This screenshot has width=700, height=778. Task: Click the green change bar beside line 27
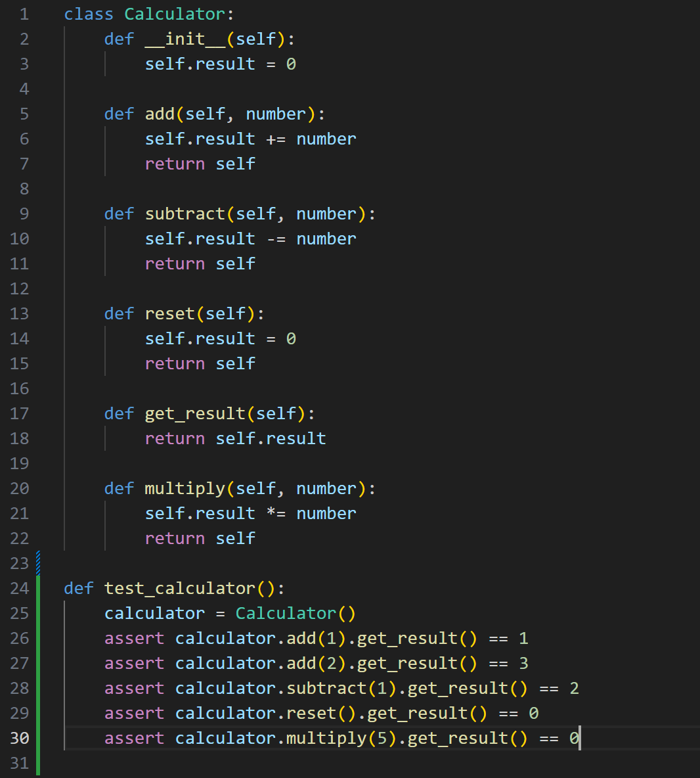pyautogui.click(x=38, y=663)
